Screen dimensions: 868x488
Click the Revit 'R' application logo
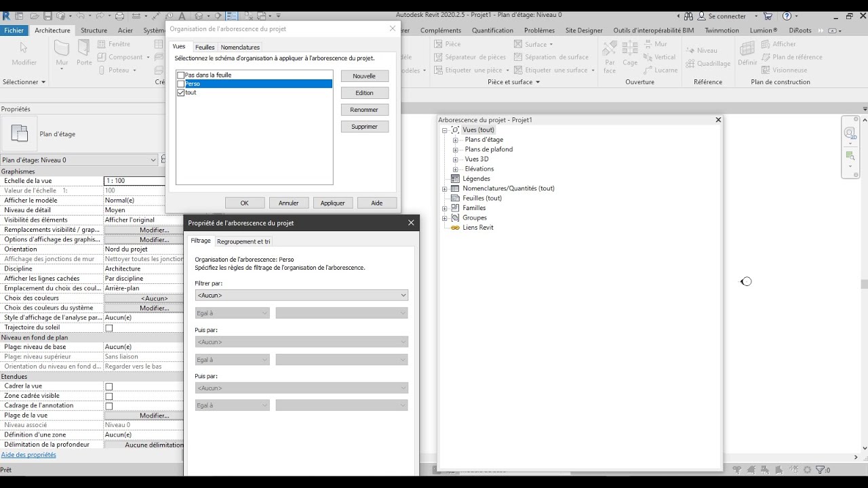coord(6,16)
